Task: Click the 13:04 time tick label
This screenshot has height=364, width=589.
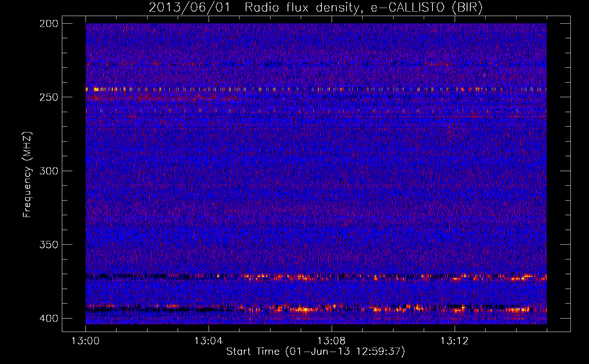Action: tap(208, 341)
